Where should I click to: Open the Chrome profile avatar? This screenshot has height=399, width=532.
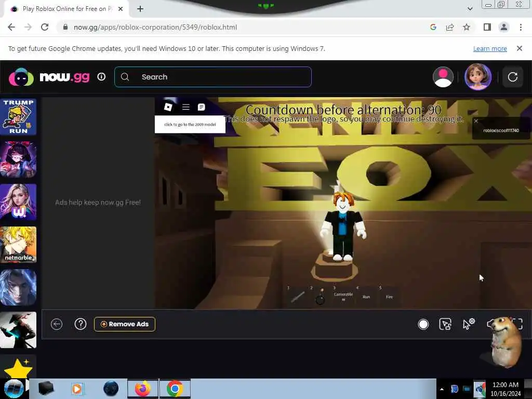[x=504, y=27]
